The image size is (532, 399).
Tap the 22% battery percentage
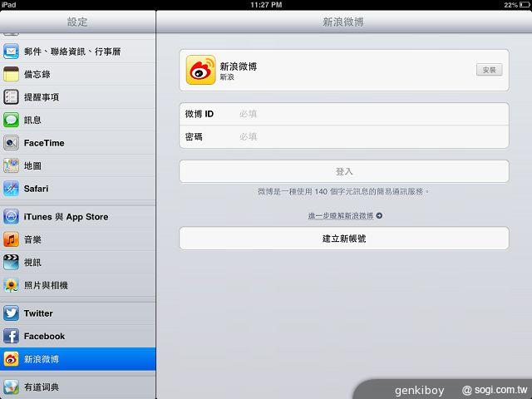[x=510, y=5]
